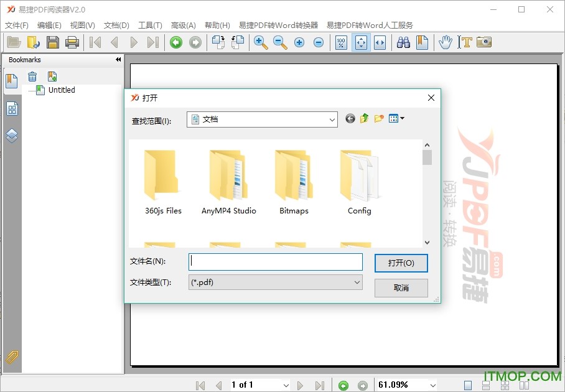
Task: Select the Hand tool in the toolbar
Action: pyautogui.click(x=446, y=42)
